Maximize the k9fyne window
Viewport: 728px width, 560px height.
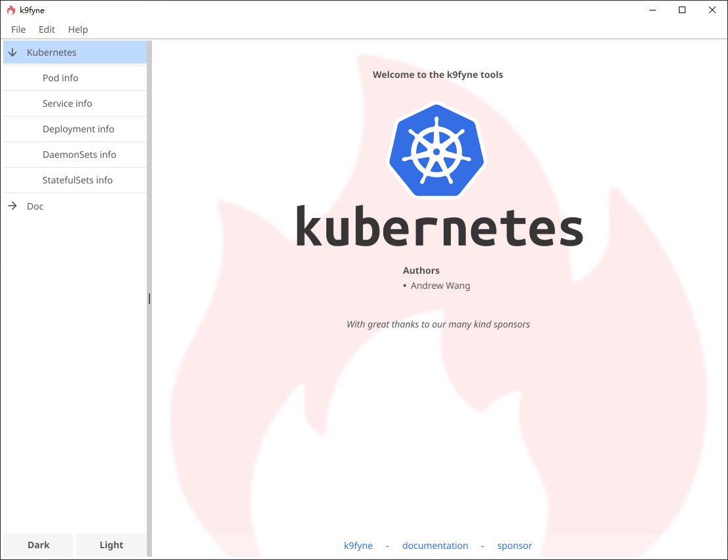click(682, 10)
